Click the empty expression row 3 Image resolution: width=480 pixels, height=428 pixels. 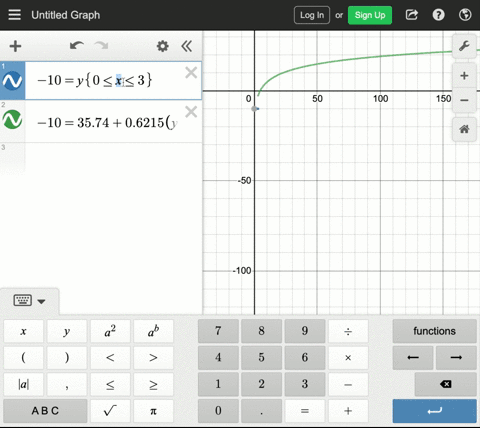click(113, 159)
